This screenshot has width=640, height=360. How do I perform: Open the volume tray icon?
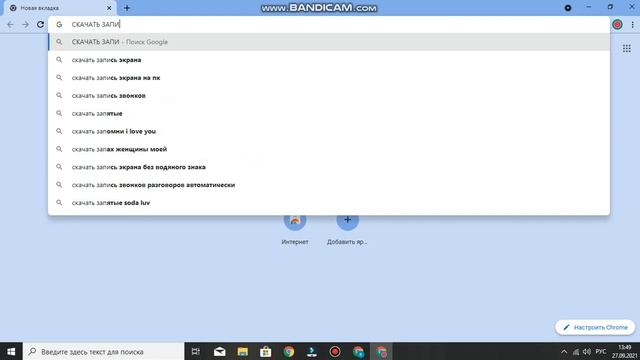coord(587,351)
